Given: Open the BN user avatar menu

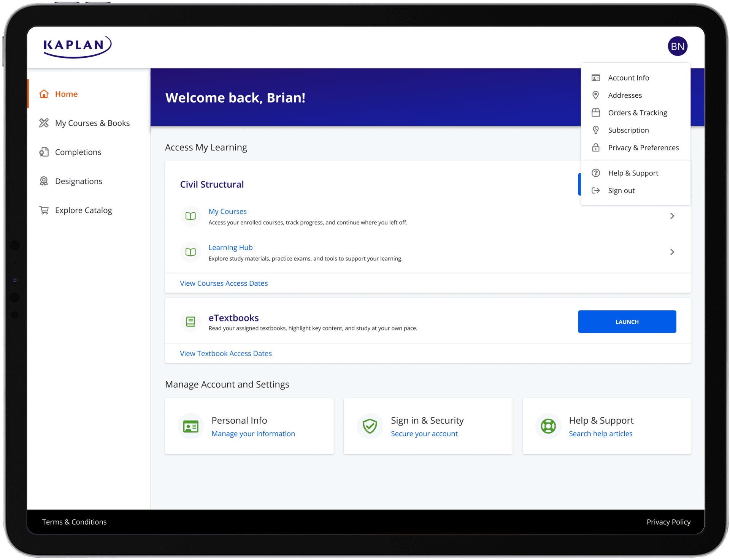Looking at the screenshot, I should pyautogui.click(x=677, y=46).
